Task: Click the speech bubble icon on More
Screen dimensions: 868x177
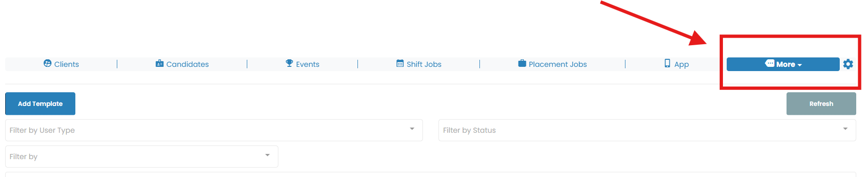Action: [x=770, y=63]
